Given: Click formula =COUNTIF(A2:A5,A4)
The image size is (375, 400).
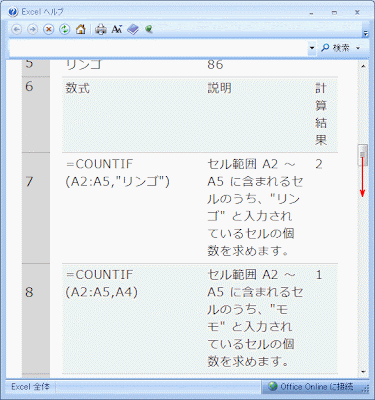Looking at the screenshot, I should click(x=101, y=283).
